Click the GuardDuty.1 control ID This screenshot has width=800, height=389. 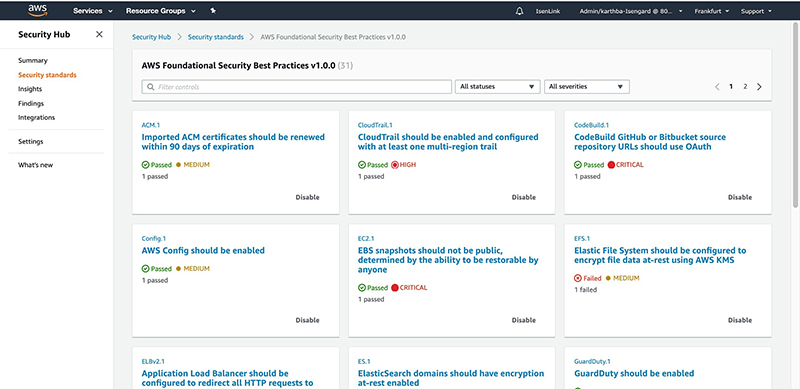tap(592, 361)
